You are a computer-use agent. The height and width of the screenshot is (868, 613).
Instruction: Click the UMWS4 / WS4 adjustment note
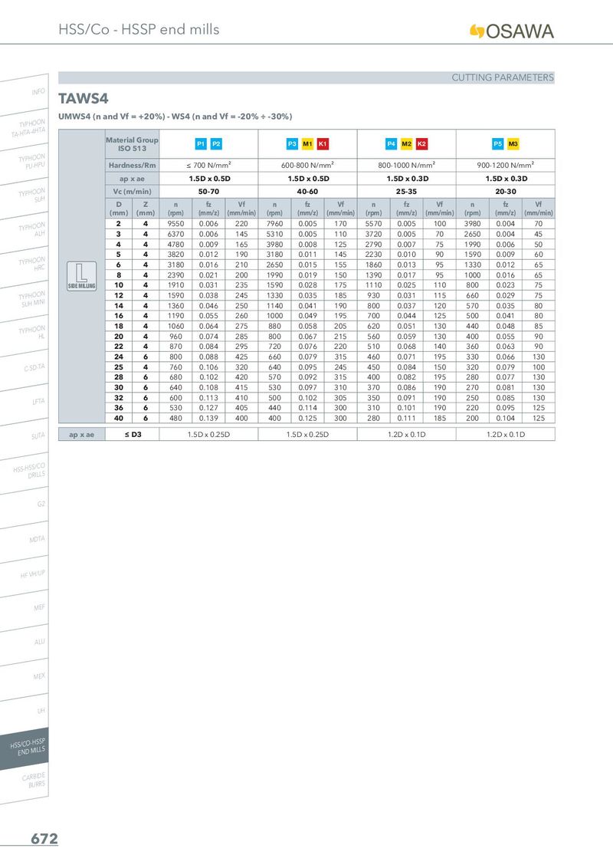[x=175, y=117]
